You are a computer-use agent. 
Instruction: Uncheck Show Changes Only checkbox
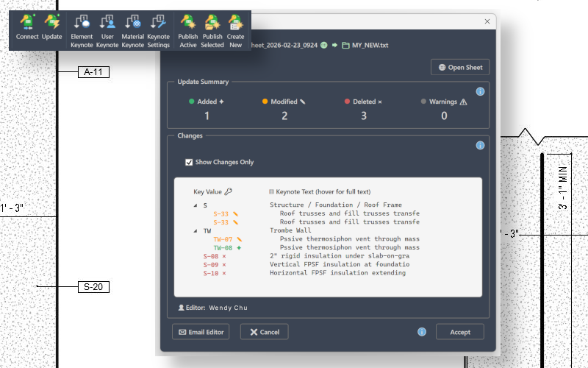coord(189,162)
